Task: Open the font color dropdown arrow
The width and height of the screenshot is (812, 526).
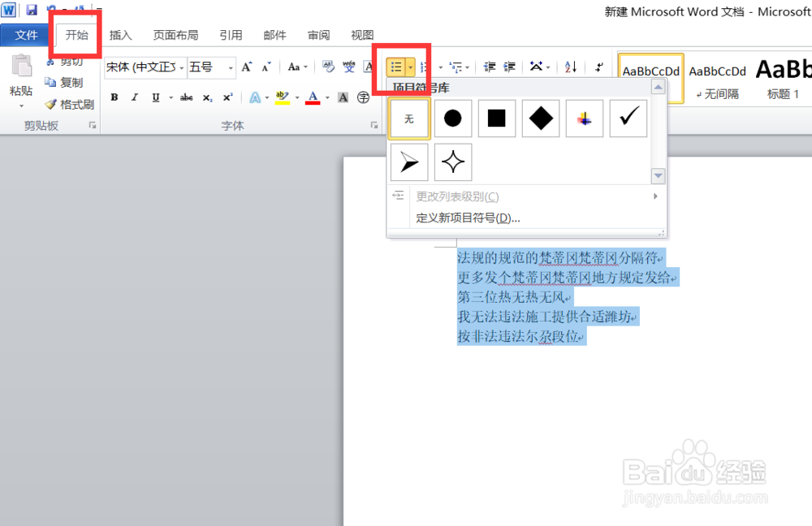Action: click(327, 97)
